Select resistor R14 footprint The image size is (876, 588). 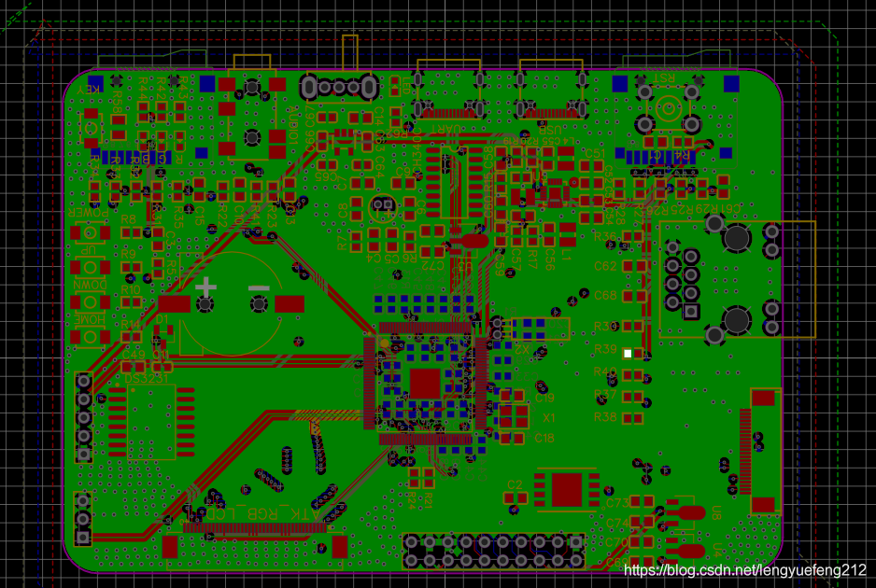pyautogui.click(x=132, y=337)
